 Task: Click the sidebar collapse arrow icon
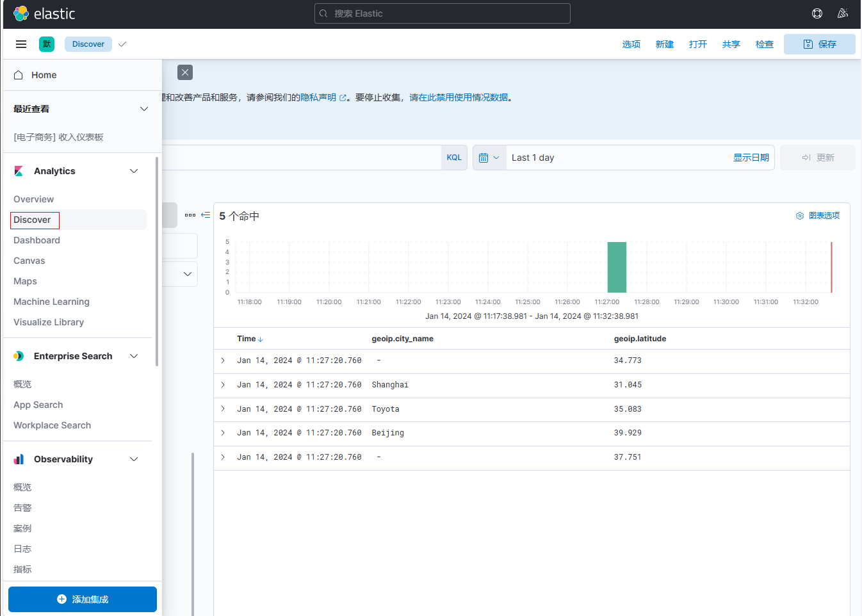coord(206,215)
